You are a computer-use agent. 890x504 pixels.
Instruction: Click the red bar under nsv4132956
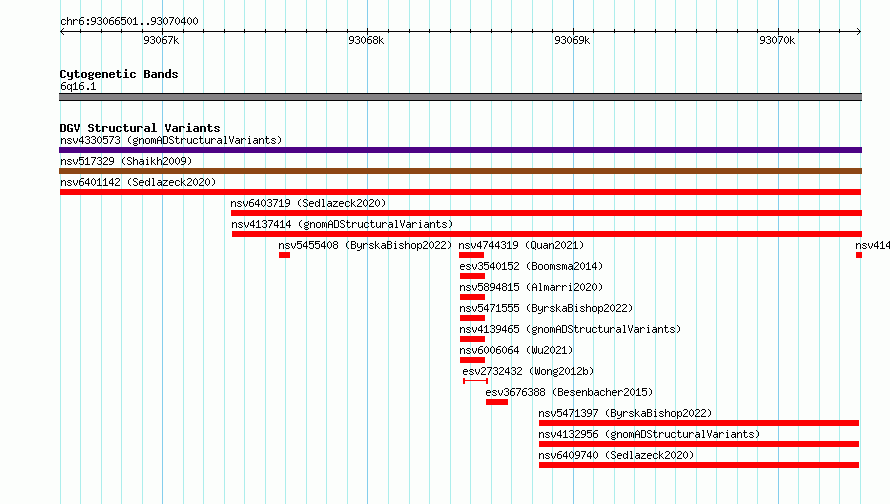[699, 444]
